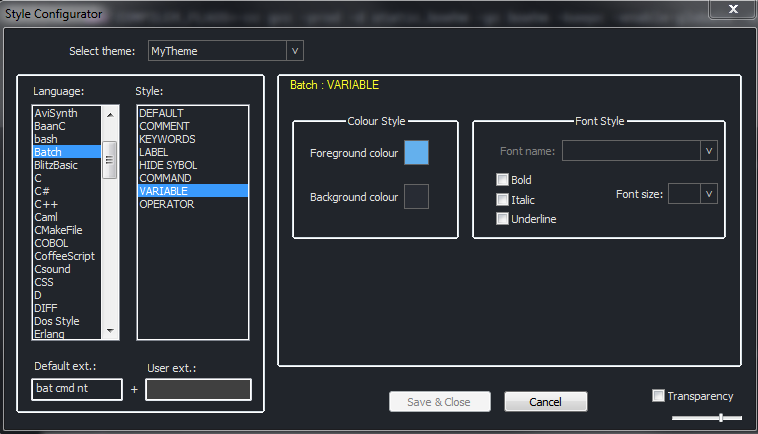Select Dos Style in Language list
This screenshot has width=758, height=434.
click(x=67, y=321)
